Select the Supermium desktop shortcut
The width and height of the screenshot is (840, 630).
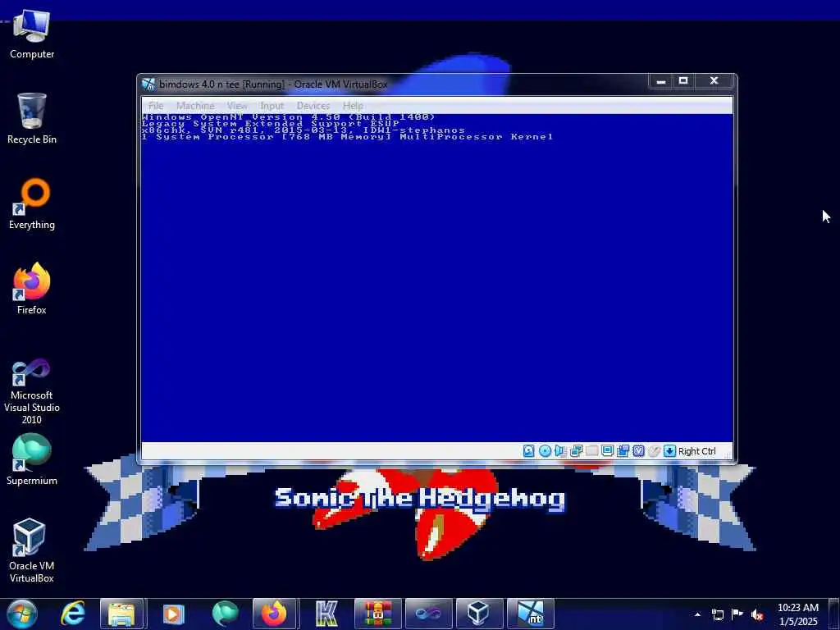coord(32,459)
